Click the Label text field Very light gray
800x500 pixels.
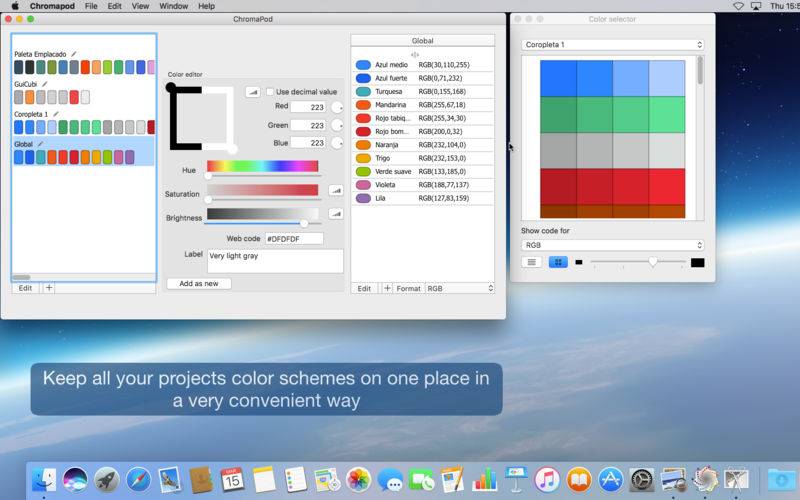(x=276, y=261)
